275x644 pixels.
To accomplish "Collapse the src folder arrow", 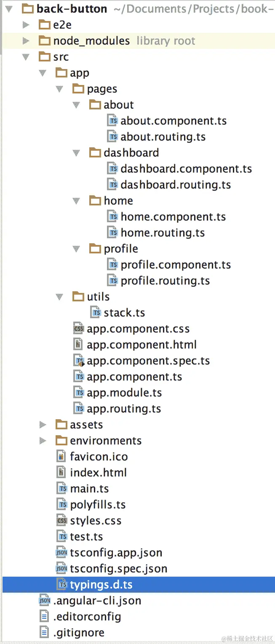I will [26, 57].
